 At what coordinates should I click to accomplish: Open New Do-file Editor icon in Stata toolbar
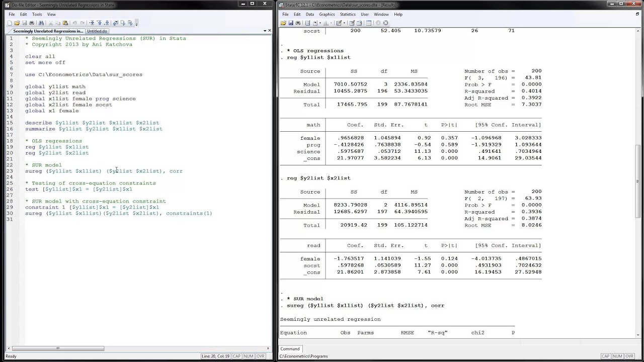[339, 23]
